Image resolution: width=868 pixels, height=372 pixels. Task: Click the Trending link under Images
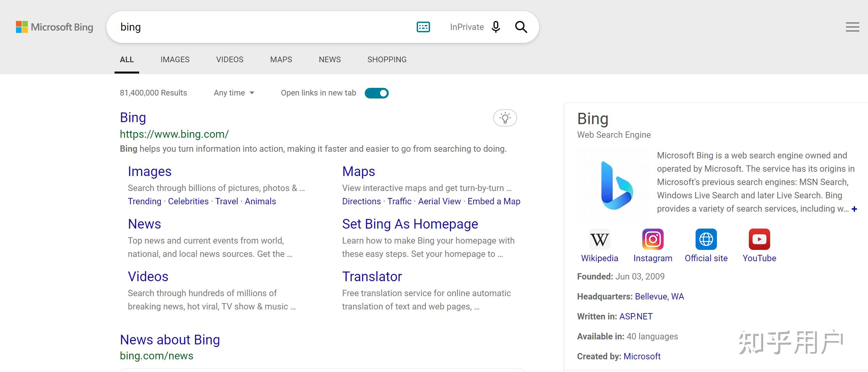point(144,202)
